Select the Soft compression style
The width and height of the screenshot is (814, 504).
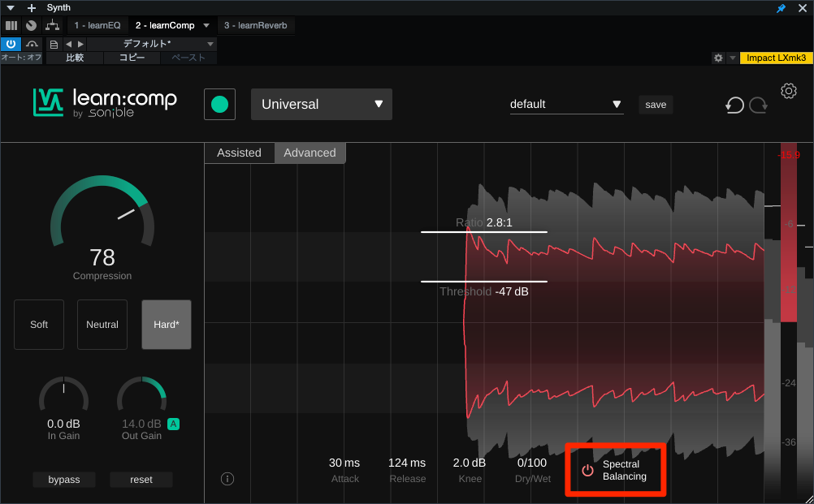pyautogui.click(x=39, y=325)
